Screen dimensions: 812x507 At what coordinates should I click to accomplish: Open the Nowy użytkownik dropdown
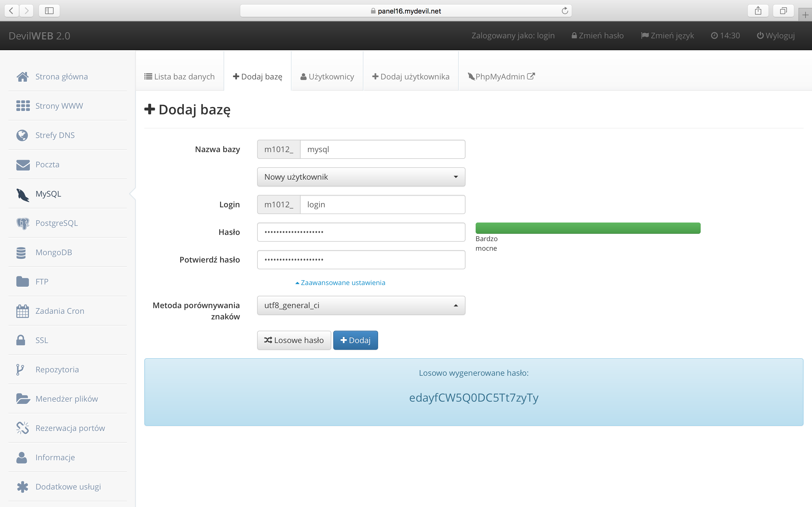(361, 177)
